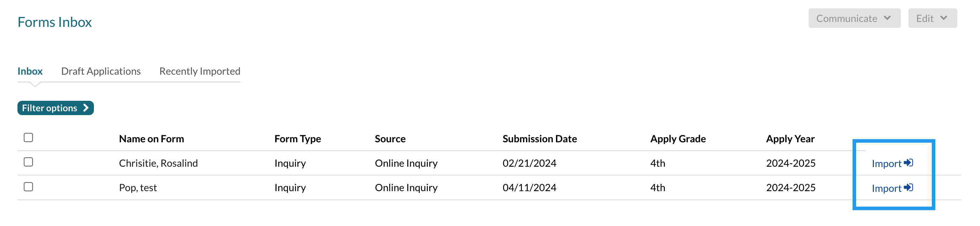Check the box for Chrisitie, Rosalind row
Screen dimensions: 980x226
[x=29, y=162]
